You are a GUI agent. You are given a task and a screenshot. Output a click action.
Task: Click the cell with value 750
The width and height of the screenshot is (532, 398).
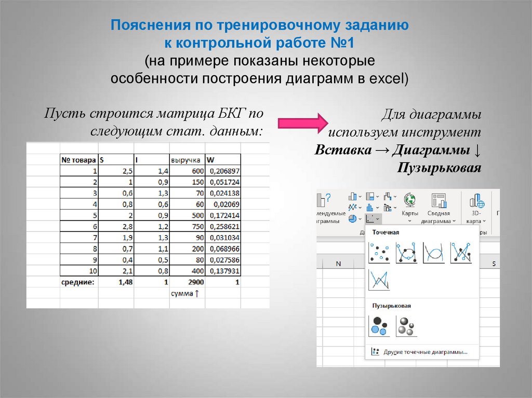click(187, 226)
